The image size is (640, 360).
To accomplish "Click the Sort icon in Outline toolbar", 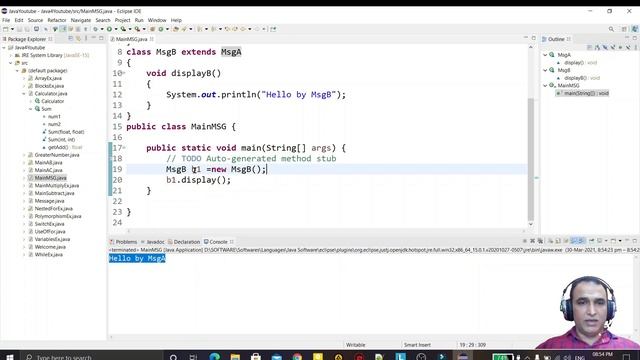I will [x=598, y=47].
